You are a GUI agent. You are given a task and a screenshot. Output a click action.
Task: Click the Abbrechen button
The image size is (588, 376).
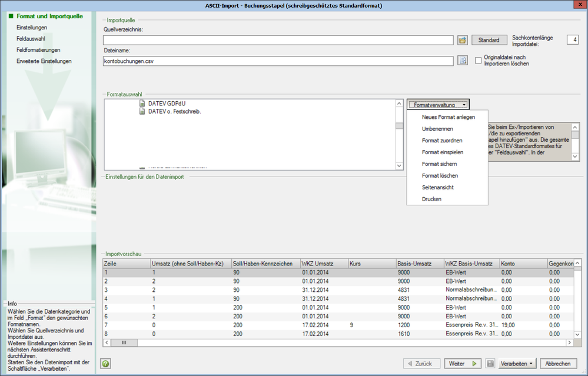click(557, 364)
